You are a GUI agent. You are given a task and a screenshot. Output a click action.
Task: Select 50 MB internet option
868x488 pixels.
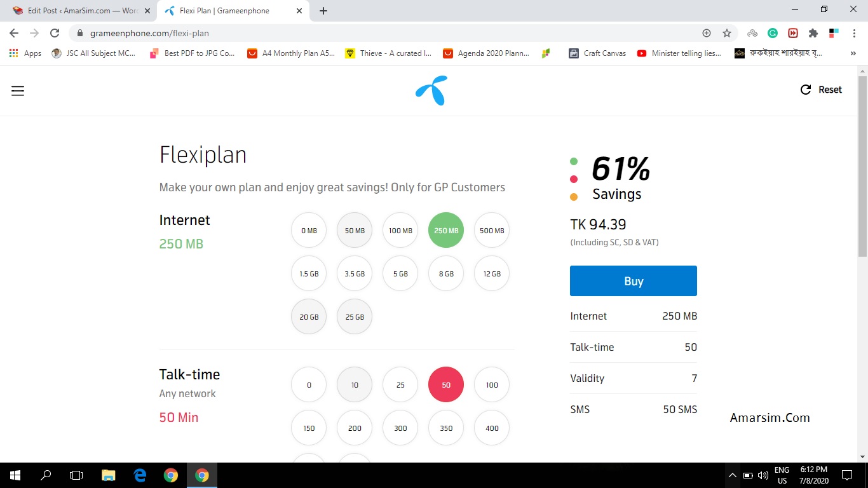pyautogui.click(x=355, y=230)
